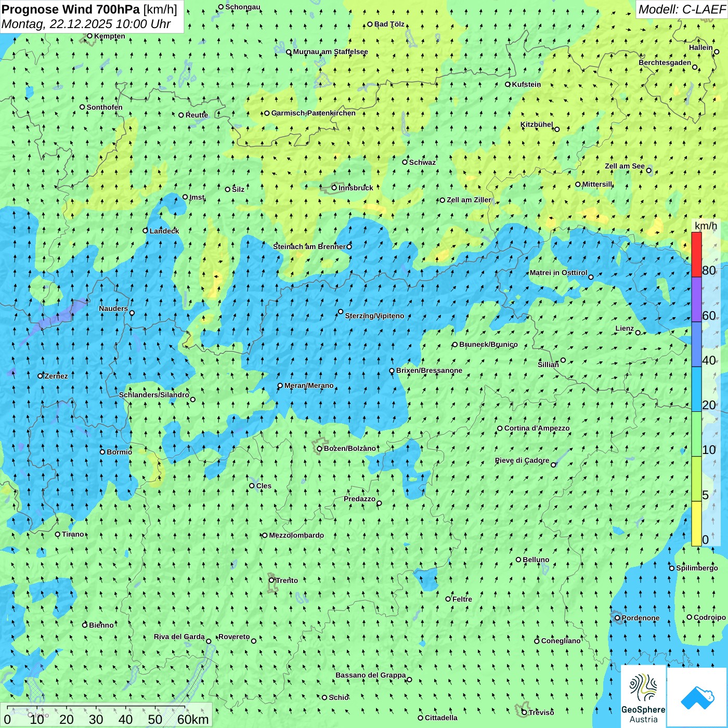Select the green legend swatch between 10 and 20
The width and height of the screenshot is (728, 728).
click(696, 434)
